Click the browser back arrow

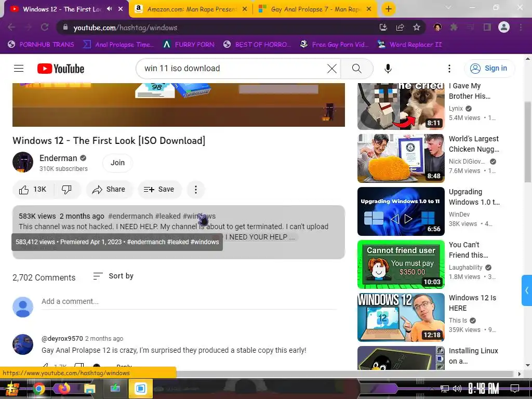[11, 28]
